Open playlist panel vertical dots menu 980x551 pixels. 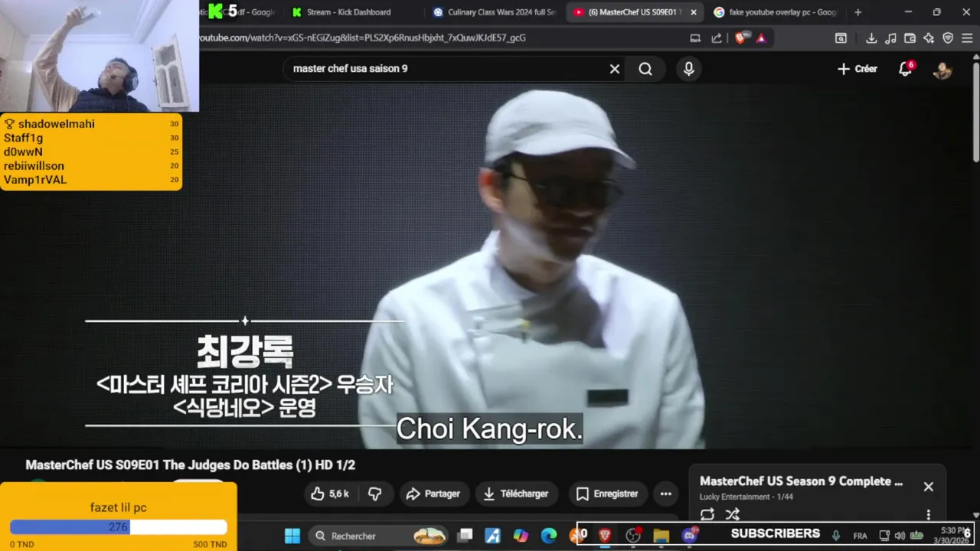point(928,515)
